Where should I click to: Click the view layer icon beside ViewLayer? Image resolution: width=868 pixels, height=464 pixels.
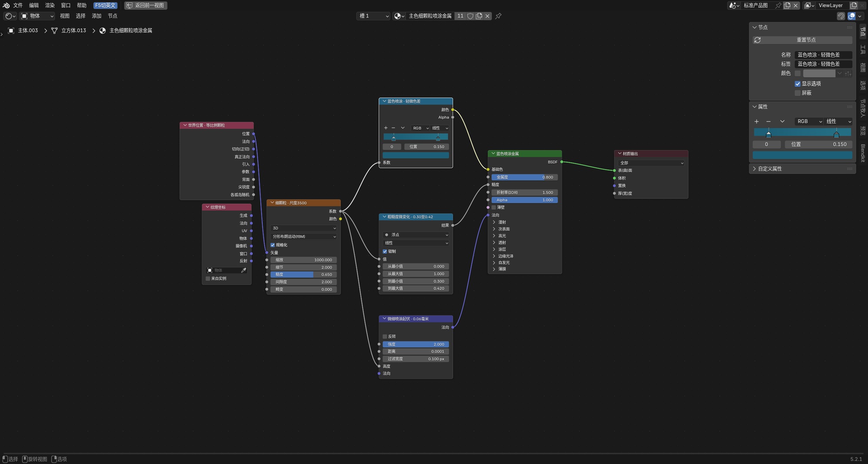tap(809, 5)
